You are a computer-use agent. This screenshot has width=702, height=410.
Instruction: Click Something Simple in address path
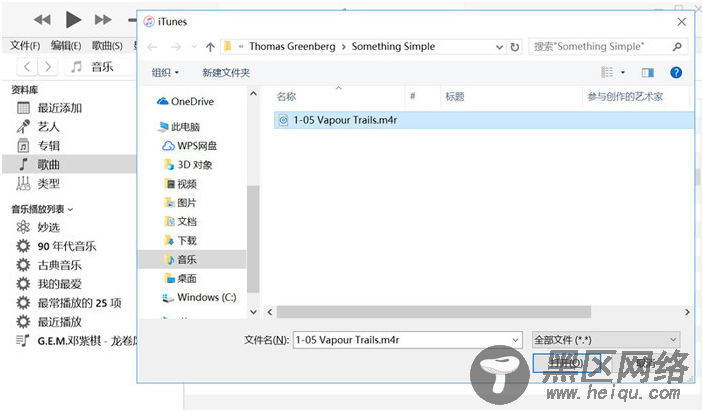point(393,46)
